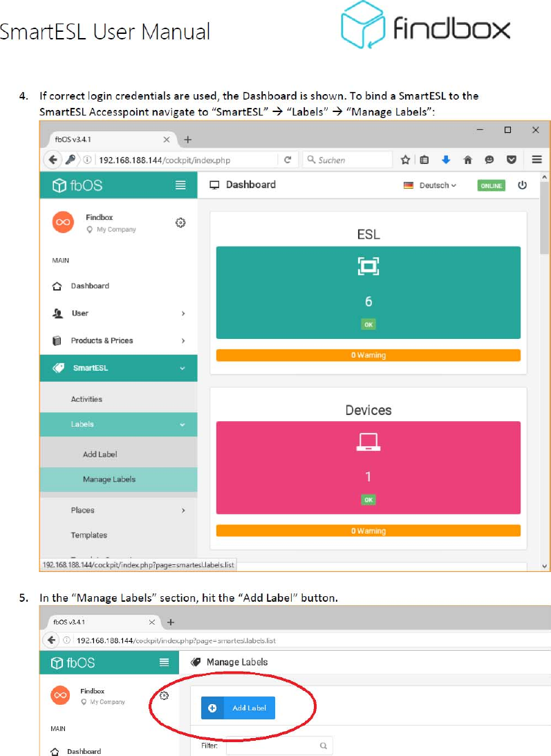This screenshot has width=551, height=756.
Task: Click the smiley chat icon in toolbar
Action: tap(489, 160)
